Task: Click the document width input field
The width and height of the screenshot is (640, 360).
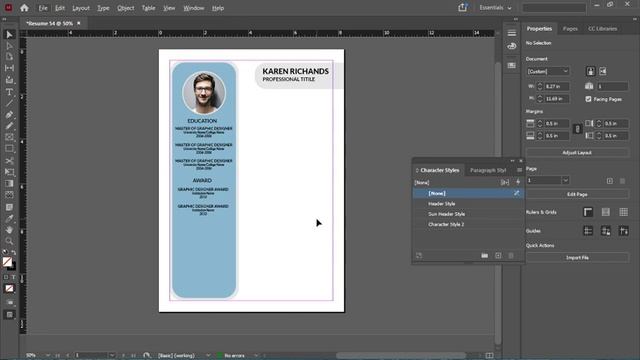Action: (x=557, y=87)
